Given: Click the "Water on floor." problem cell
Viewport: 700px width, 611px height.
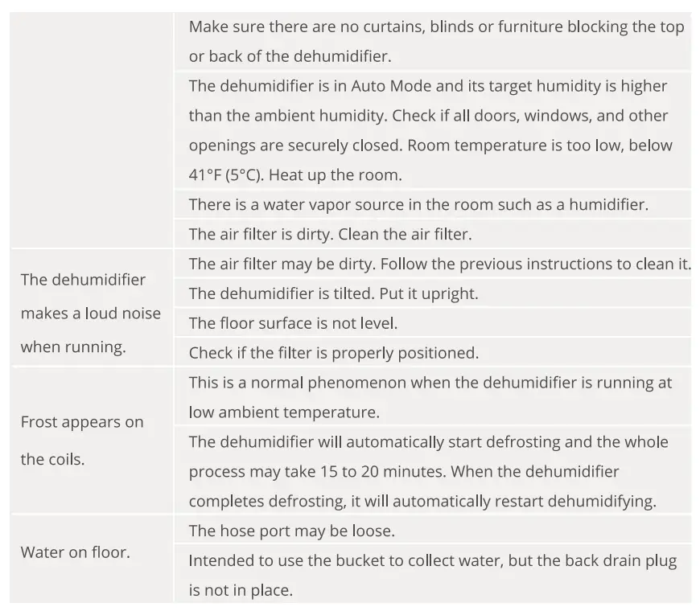Looking at the screenshot, I should coord(75,552).
